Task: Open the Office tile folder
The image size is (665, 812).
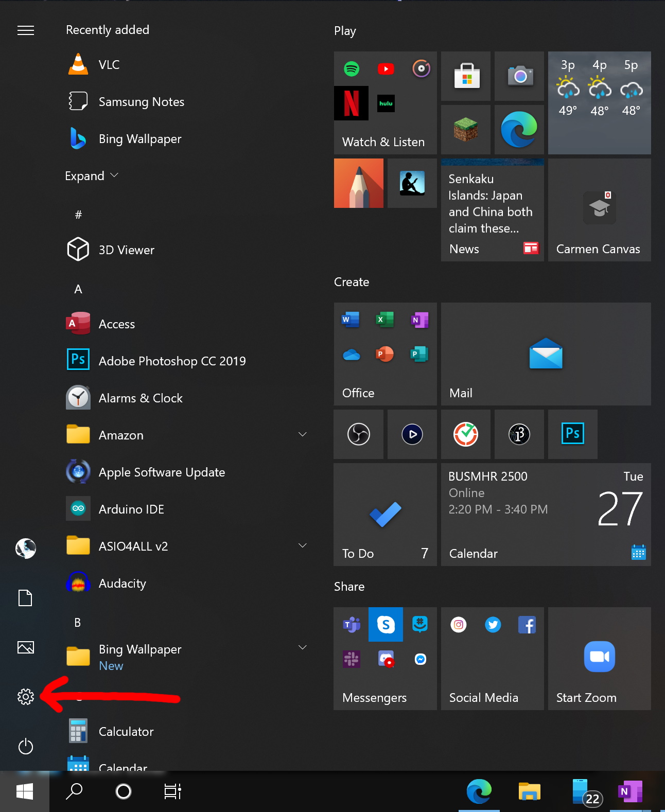Action: coord(385,354)
